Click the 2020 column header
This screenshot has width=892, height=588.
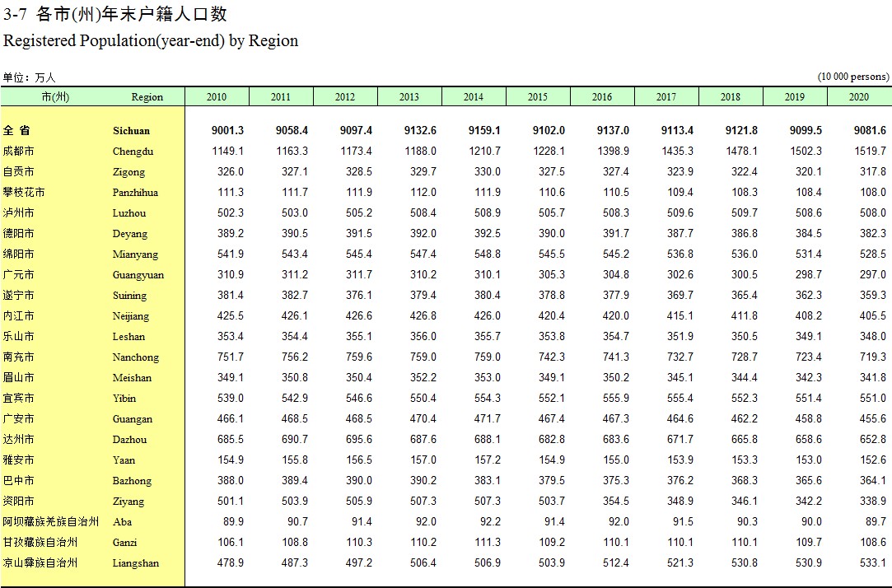coord(859,96)
